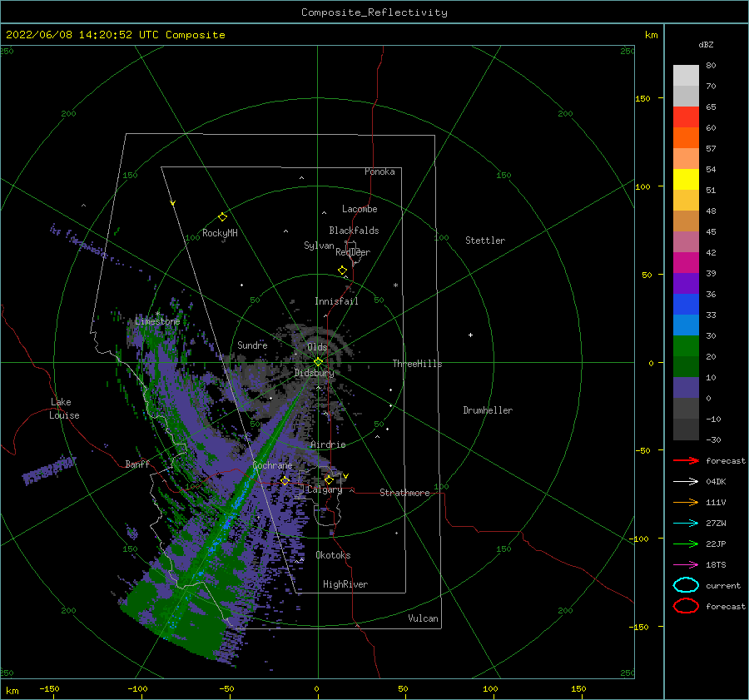Click the Calgary city label

pyautogui.click(x=325, y=489)
